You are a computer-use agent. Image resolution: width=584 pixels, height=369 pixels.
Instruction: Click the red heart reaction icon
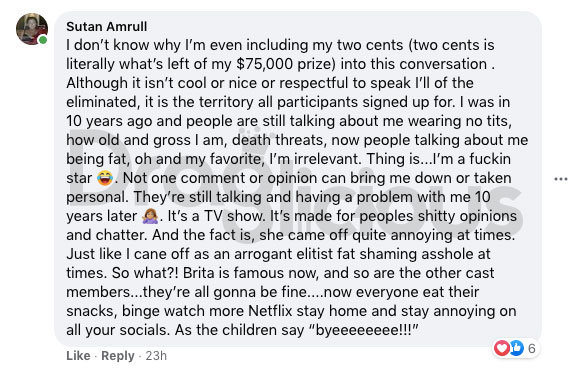click(x=501, y=348)
